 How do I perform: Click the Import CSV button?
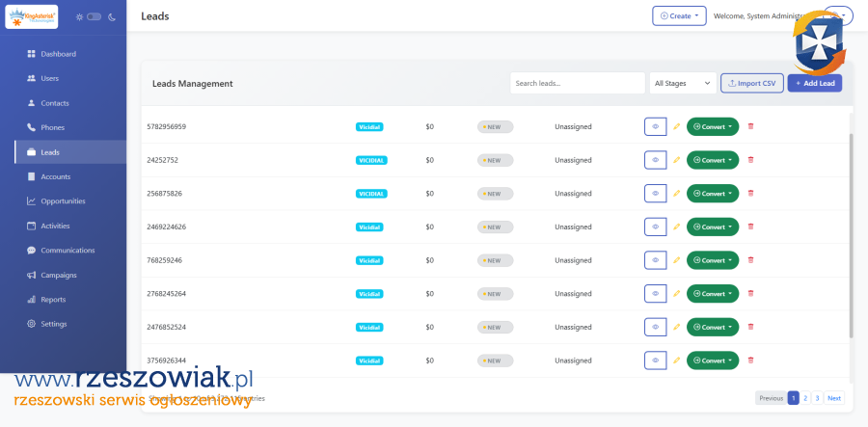click(x=751, y=84)
